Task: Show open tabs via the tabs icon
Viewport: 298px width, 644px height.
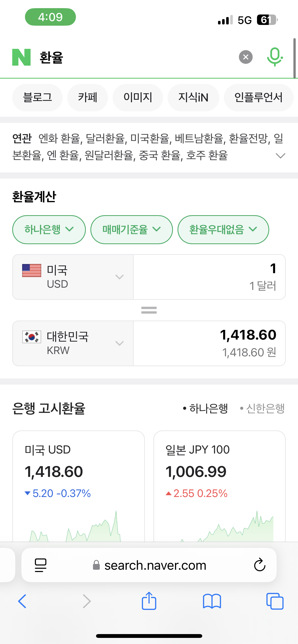Action: (275, 601)
